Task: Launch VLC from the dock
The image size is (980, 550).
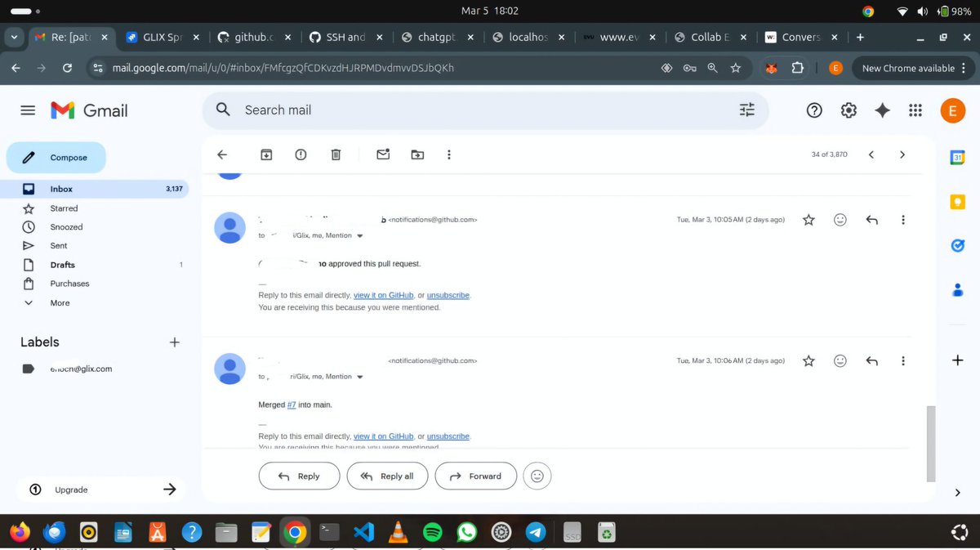Action: click(399, 533)
